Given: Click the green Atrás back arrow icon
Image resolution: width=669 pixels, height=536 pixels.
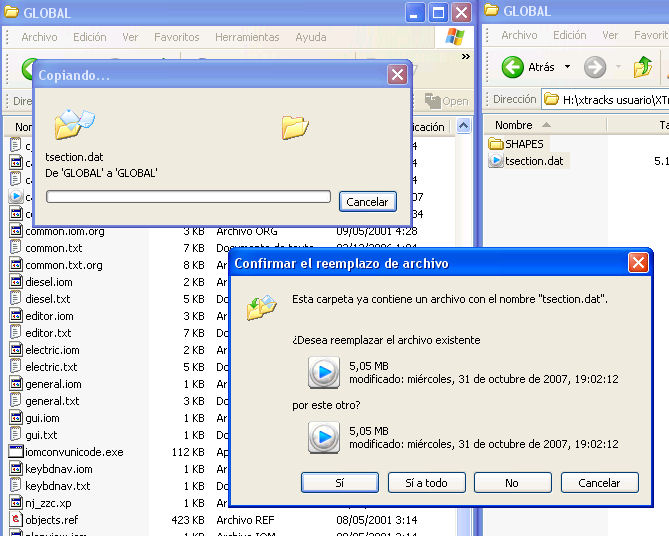Looking at the screenshot, I should coord(513,67).
